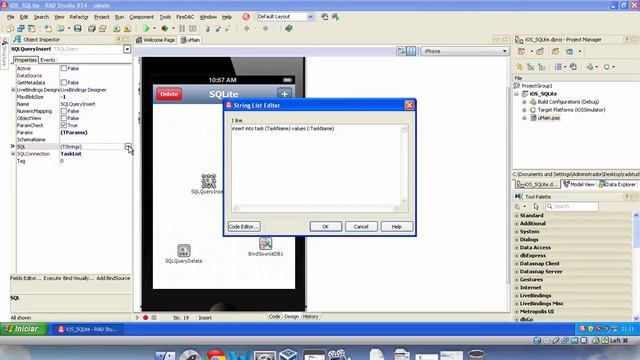Image resolution: width=640 pixels, height=360 pixels.
Task: Click the Run Without Debugging green diamond icon
Action: (164, 29)
